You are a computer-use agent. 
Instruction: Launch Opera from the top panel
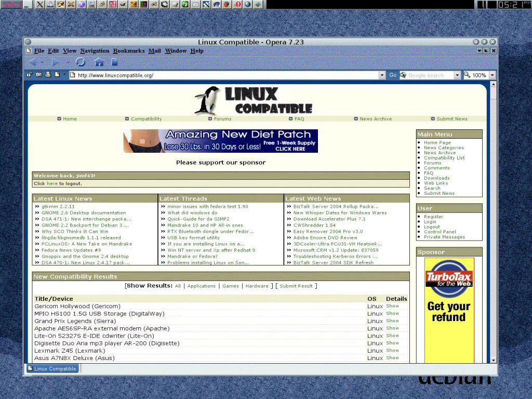(x=237, y=5)
